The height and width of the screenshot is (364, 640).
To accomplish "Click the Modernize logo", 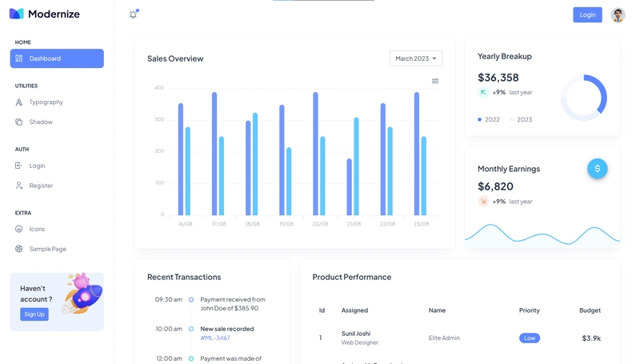I will point(45,14).
